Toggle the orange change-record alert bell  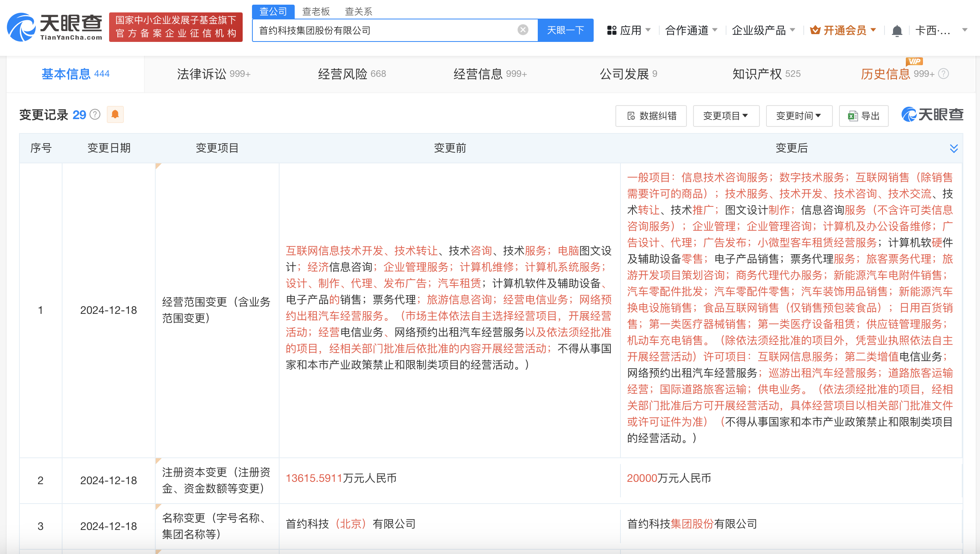[x=115, y=114]
